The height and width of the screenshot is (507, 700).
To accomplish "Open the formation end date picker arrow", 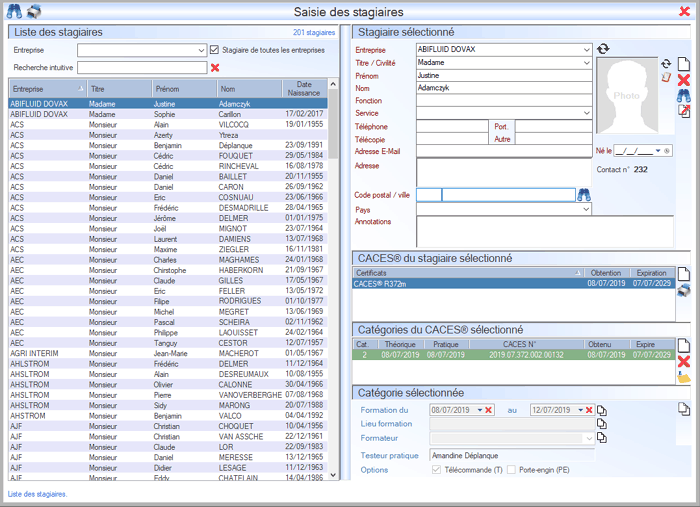I will (x=580, y=410).
